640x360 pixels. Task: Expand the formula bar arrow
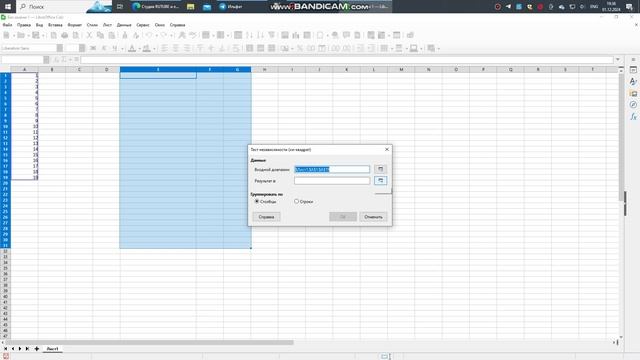(x=618, y=60)
